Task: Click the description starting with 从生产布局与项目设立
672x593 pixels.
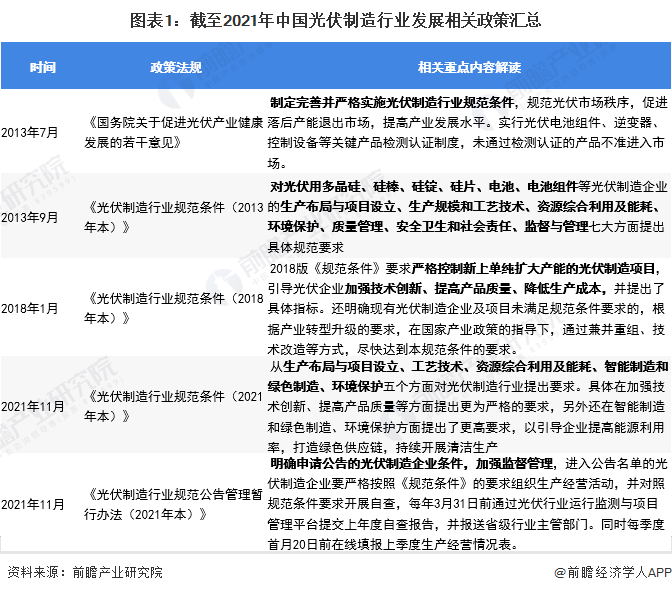Action: click(467, 407)
